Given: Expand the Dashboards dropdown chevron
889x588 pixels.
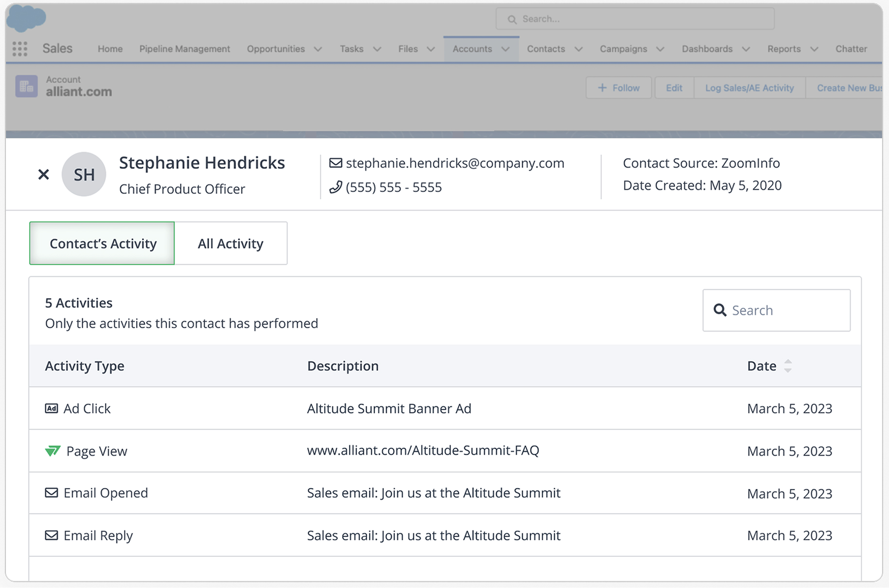Looking at the screenshot, I should click(746, 49).
